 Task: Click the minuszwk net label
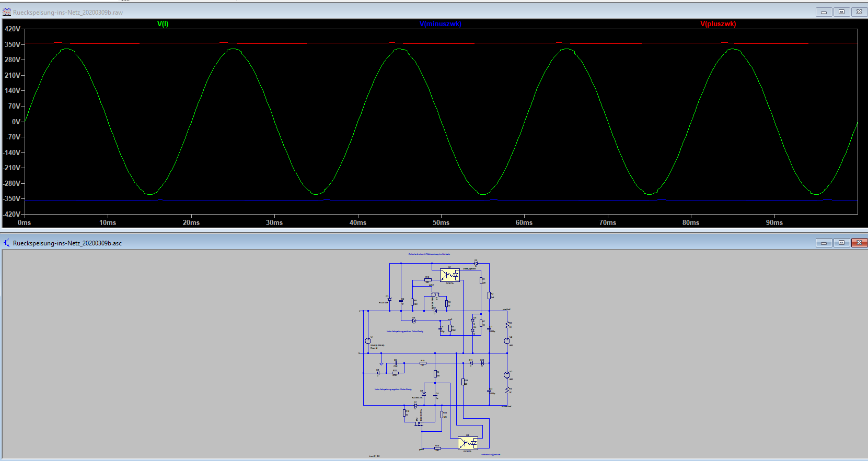[506, 406]
